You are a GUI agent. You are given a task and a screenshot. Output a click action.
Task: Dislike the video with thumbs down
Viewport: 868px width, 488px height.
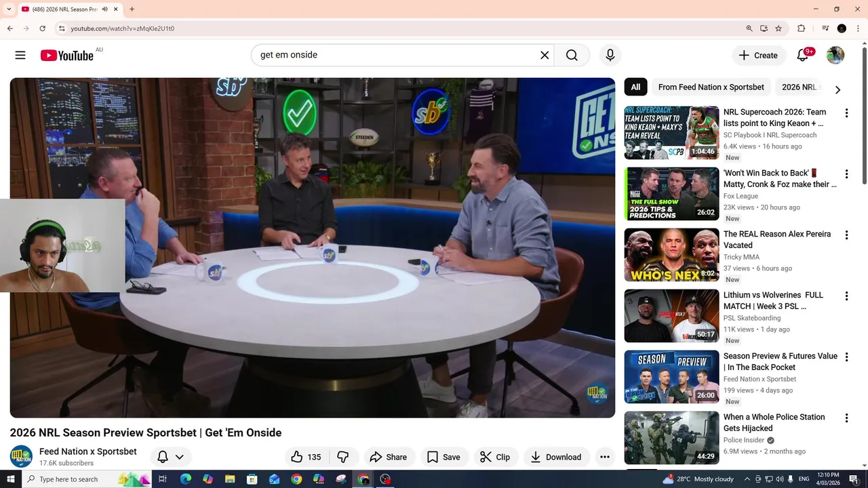343,457
